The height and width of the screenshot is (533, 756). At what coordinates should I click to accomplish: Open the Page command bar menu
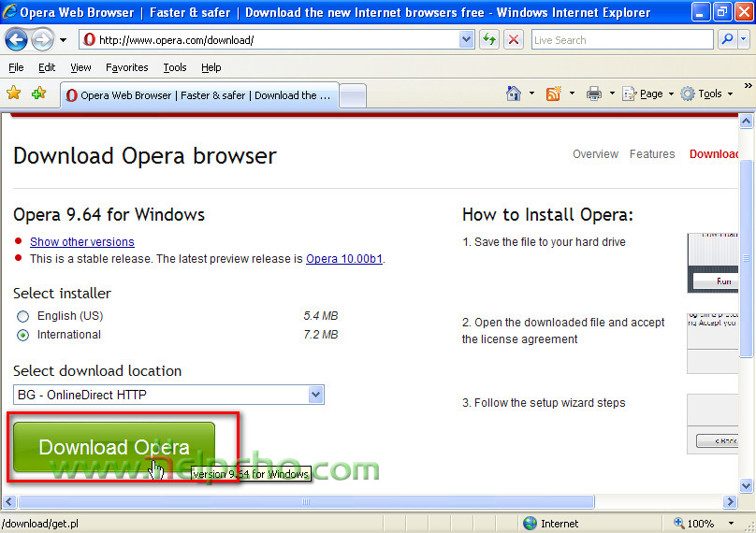tap(647, 94)
